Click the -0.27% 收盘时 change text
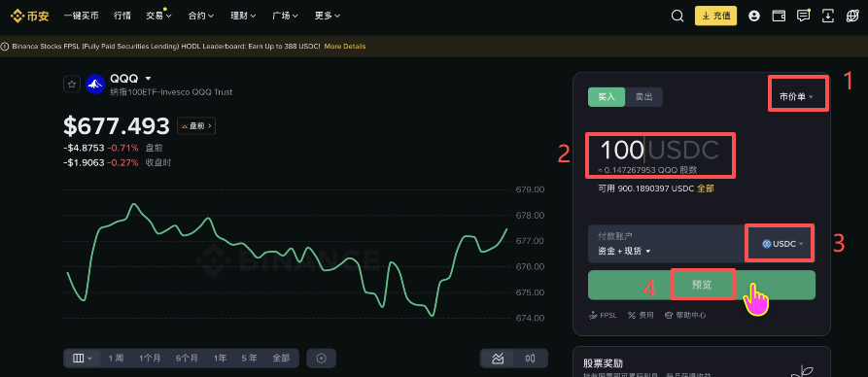The image size is (868, 377). tap(118, 162)
